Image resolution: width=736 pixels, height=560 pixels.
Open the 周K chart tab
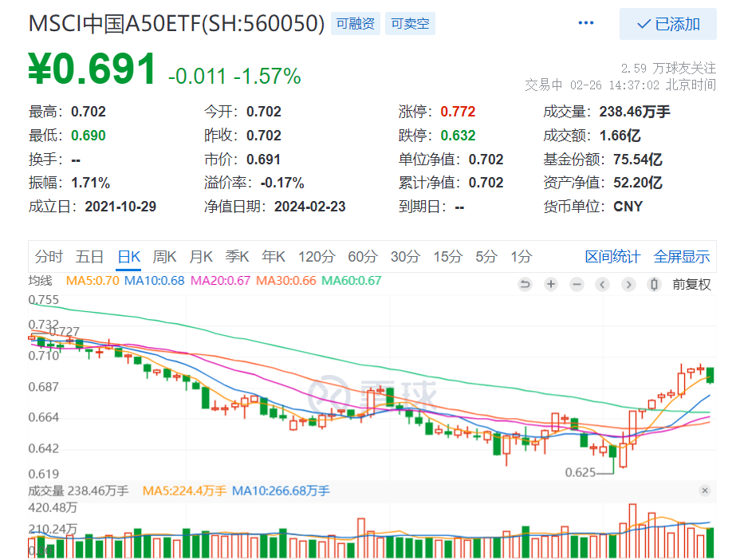165,257
